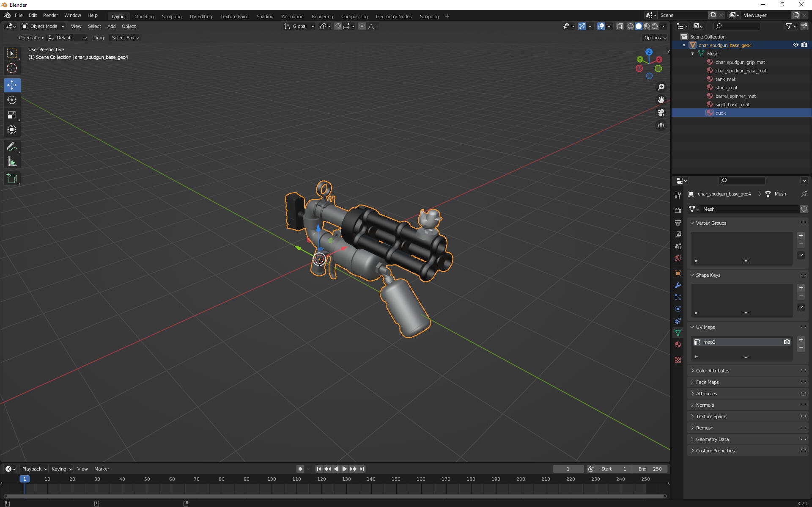Expand the Color Attributes panel
The image size is (812, 507).
(x=692, y=371)
